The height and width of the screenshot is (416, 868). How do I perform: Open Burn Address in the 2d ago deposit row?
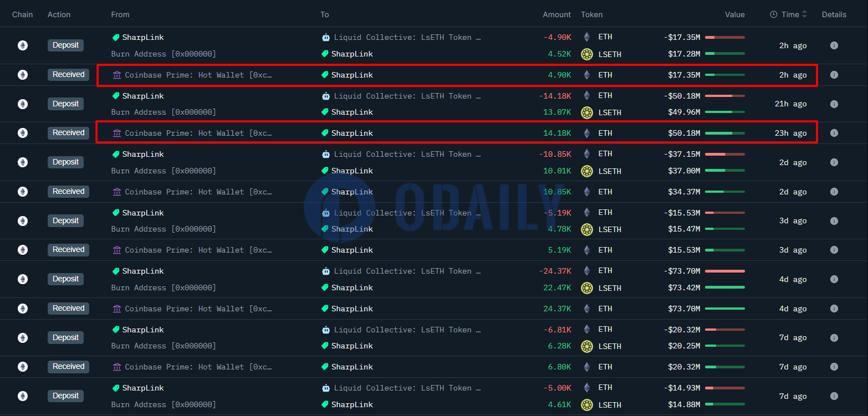[164, 171]
